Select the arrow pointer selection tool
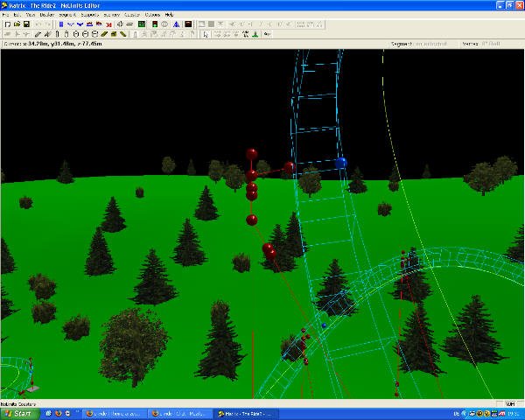Screen dimensions: 525x420 (206, 34)
